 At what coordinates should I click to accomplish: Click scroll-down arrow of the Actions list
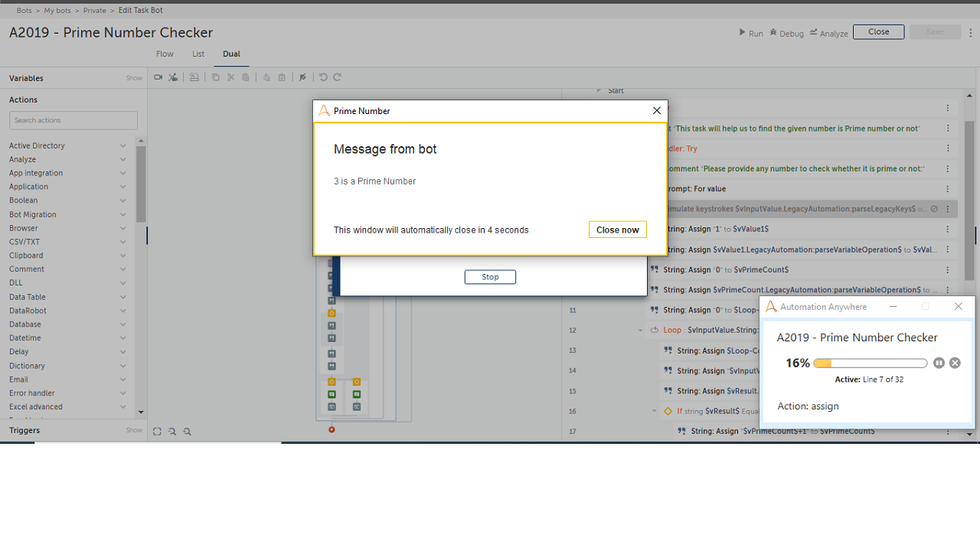141,412
